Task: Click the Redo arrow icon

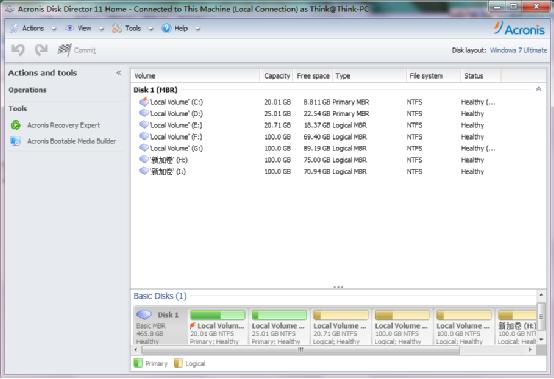Action: 41,50
